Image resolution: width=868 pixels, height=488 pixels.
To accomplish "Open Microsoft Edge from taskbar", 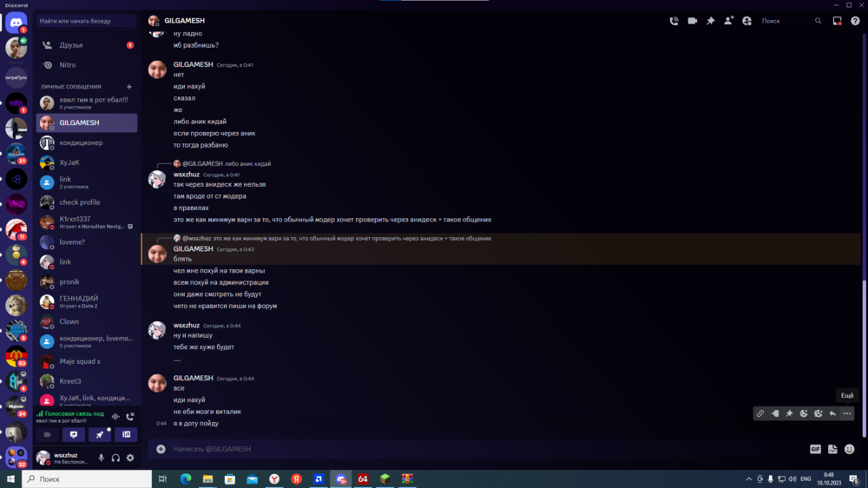I will click(186, 478).
